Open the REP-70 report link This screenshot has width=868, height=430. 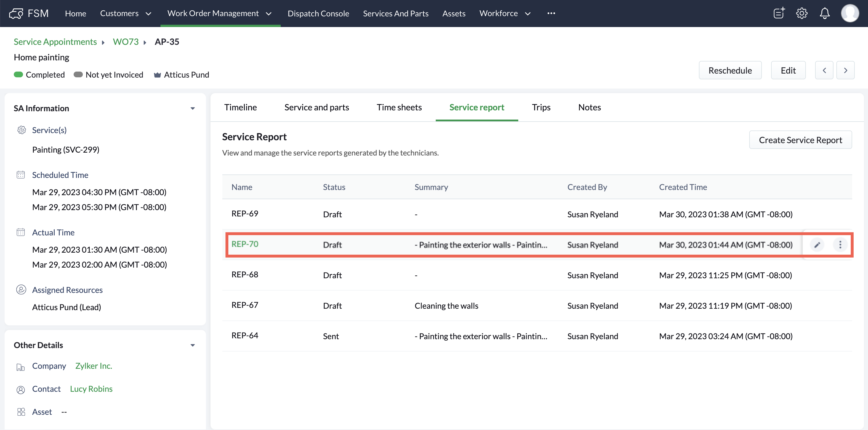245,244
